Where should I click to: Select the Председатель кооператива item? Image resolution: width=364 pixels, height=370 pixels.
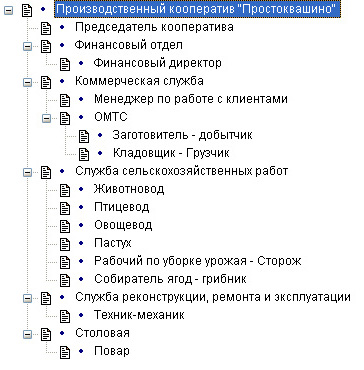[154, 27]
